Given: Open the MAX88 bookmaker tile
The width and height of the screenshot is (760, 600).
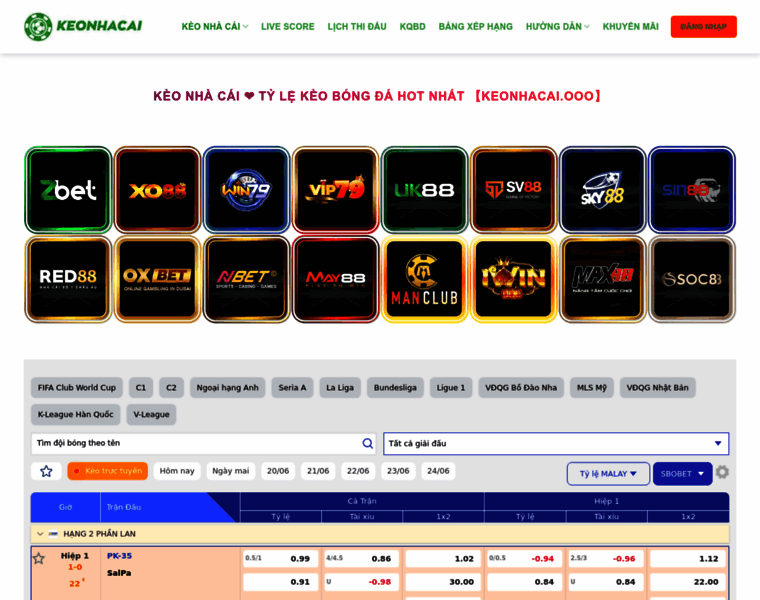Looking at the screenshot, I should coord(602,279).
